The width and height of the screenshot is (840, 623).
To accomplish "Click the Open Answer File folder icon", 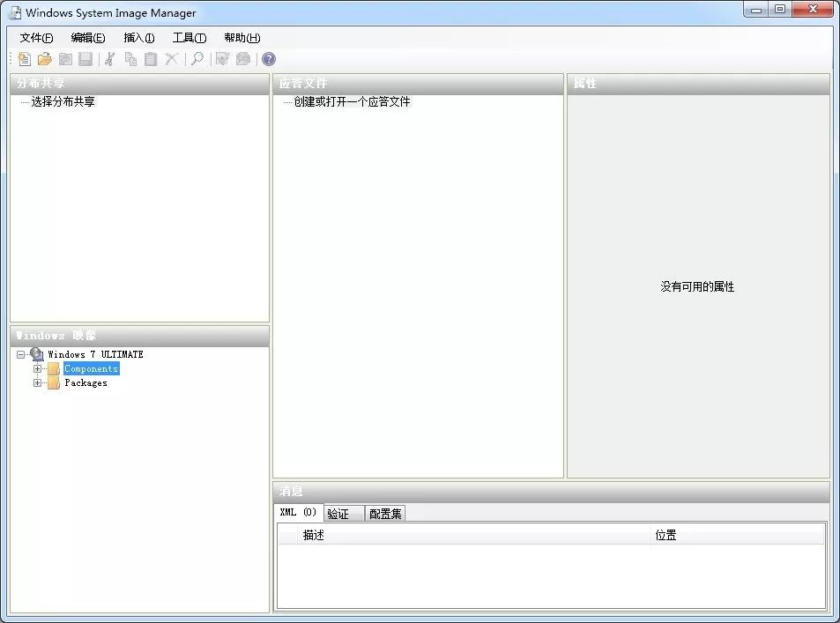I will pos(44,59).
